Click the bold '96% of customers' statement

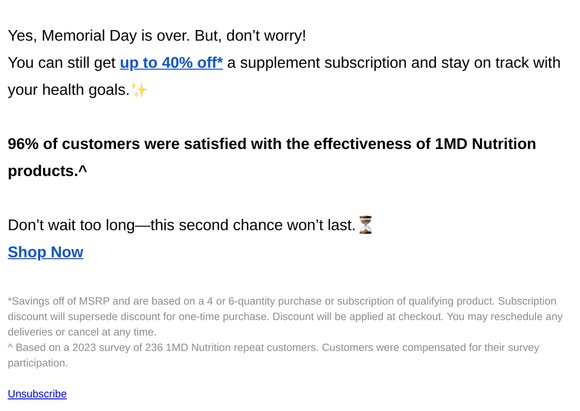coord(272,157)
